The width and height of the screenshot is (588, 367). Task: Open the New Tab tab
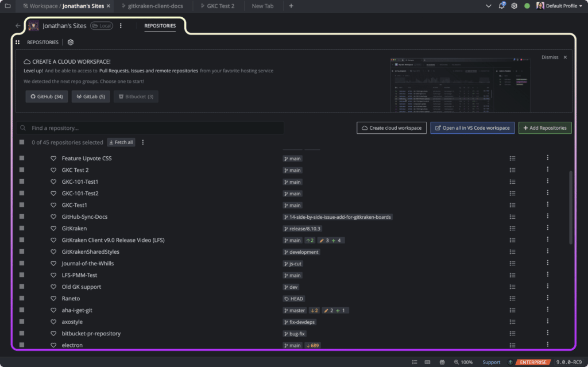262,6
